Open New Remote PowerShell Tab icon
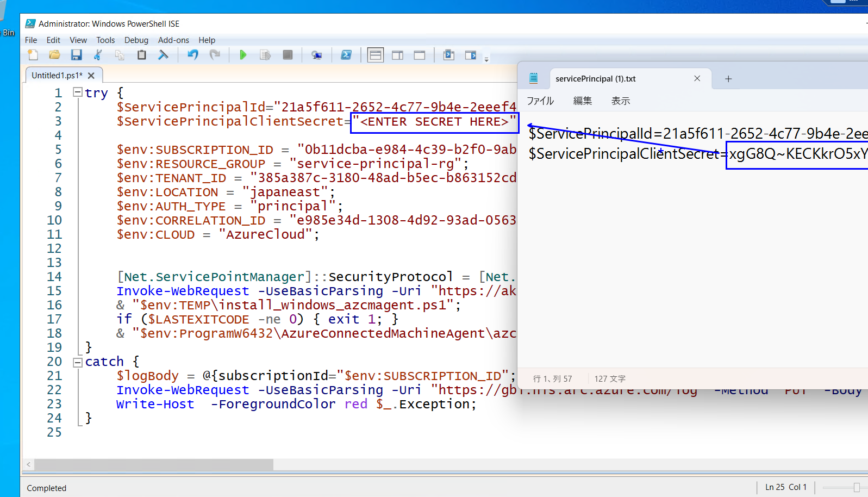This screenshot has width=868, height=497. point(316,55)
